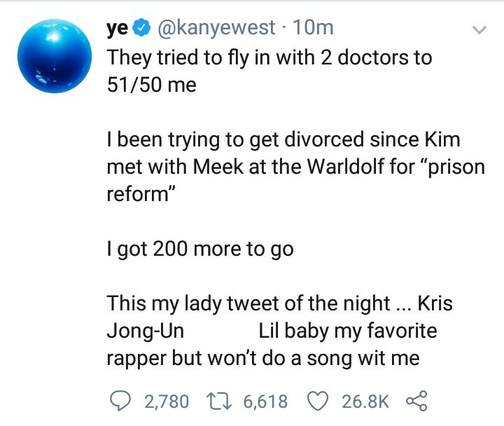504x426 pixels.
Task: Open the share icon options
Action: pos(416,401)
